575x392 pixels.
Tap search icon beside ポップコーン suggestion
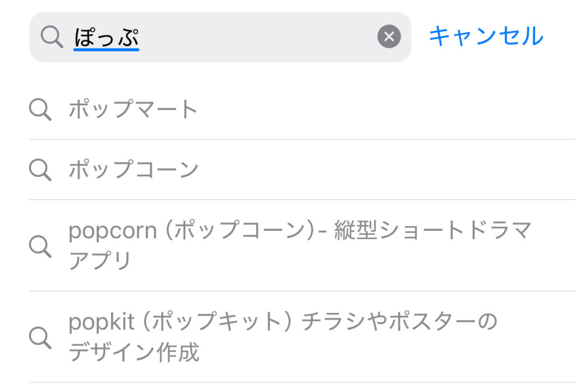[x=40, y=170]
